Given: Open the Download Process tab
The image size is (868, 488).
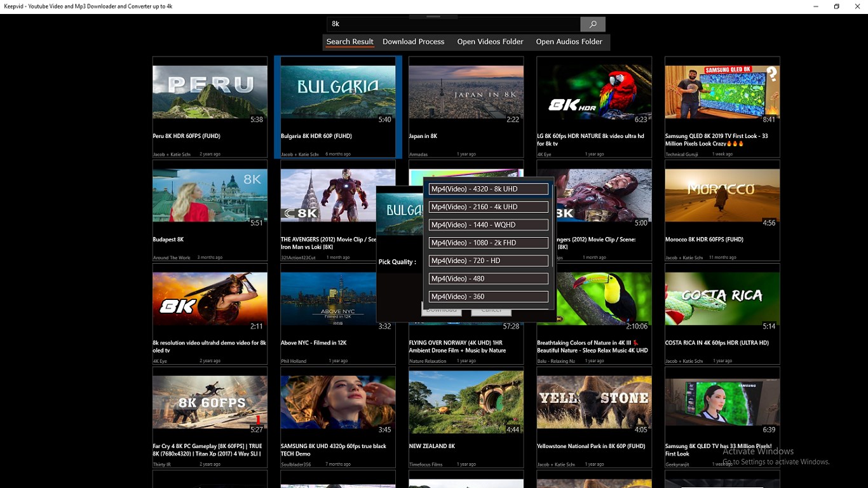Looking at the screenshot, I should [x=414, y=42].
